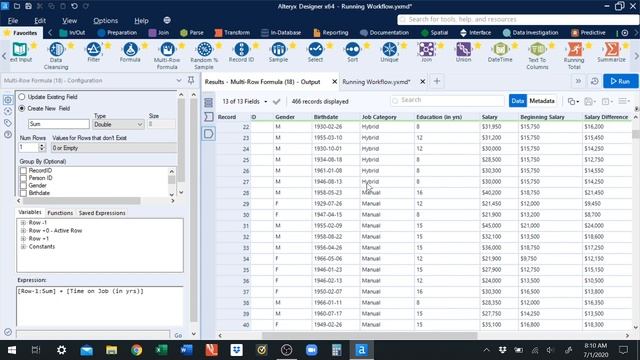Open Chrome from the taskbar

[x=136, y=350]
